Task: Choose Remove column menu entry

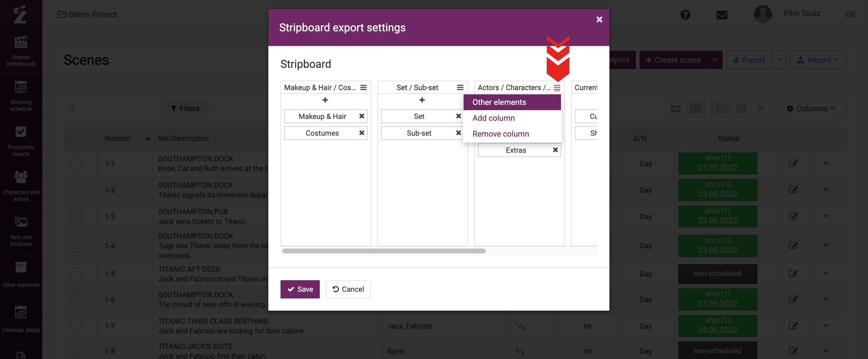Action: point(512,134)
